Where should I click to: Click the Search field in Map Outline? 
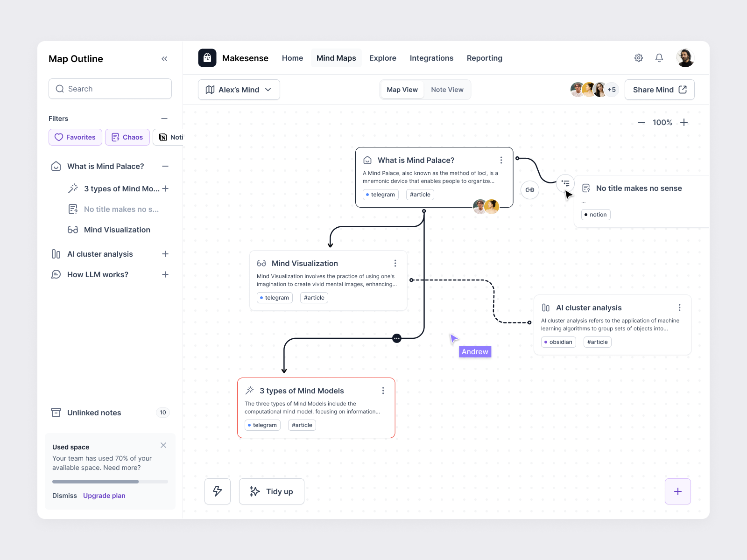pyautogui.click(x=110, y=88)
